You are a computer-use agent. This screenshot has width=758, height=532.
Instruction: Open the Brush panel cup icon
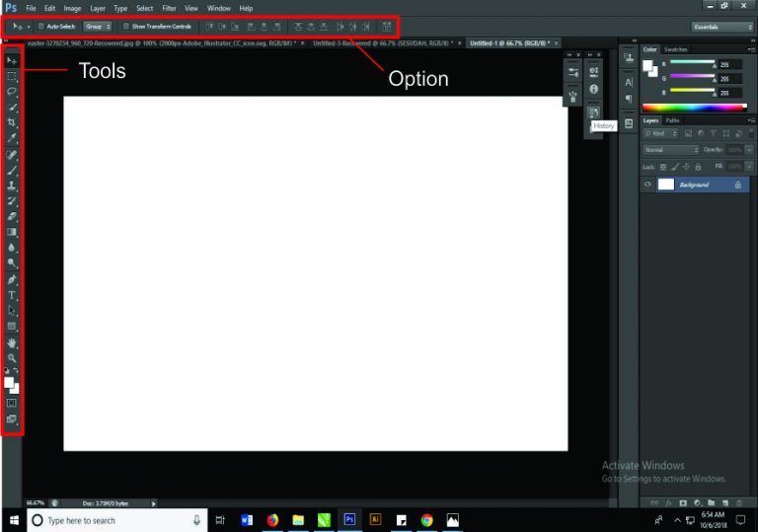[x=572, y=97]
